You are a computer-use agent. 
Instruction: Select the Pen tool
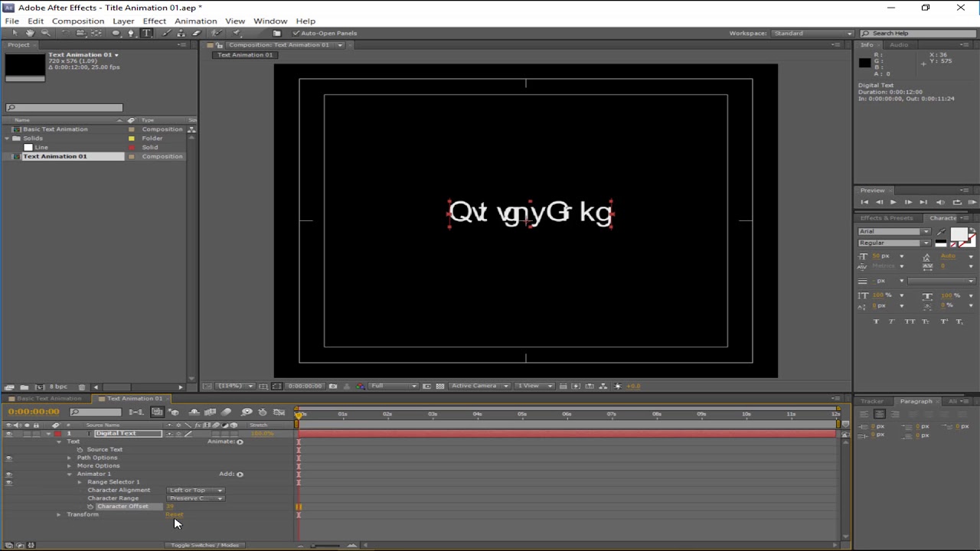[x=131, y=33]
